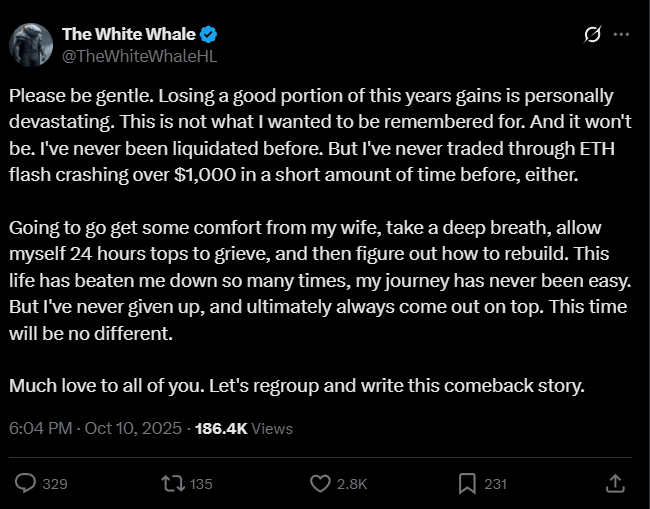This screenshot has width=650, height=509.
Task: Open The White Whale profile avatar
Action: coord(31,44)
